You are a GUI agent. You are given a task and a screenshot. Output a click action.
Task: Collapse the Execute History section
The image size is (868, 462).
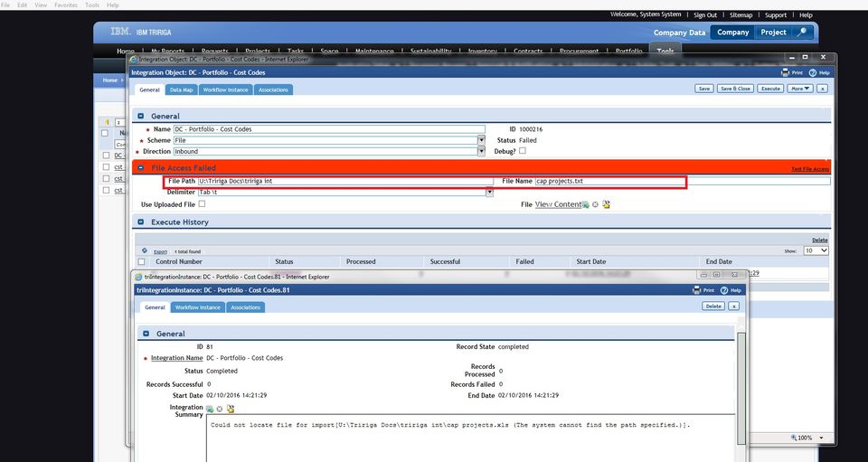click(141, 222)
